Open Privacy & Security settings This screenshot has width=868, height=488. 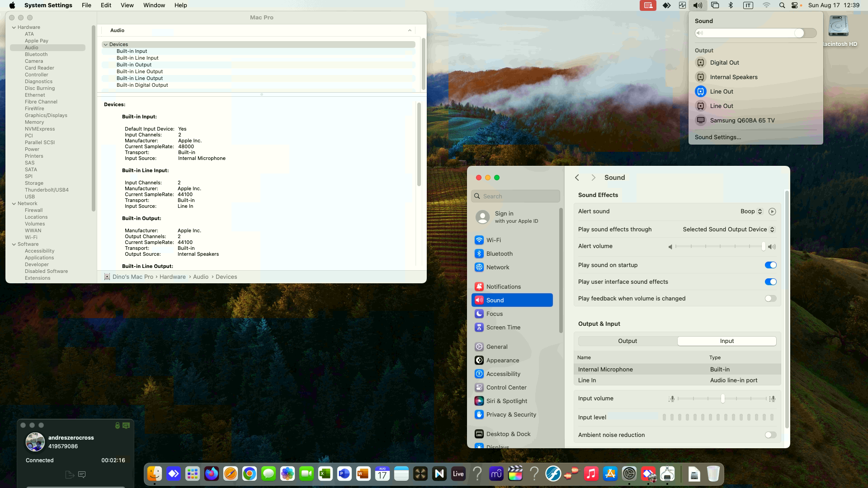point(512,415)
